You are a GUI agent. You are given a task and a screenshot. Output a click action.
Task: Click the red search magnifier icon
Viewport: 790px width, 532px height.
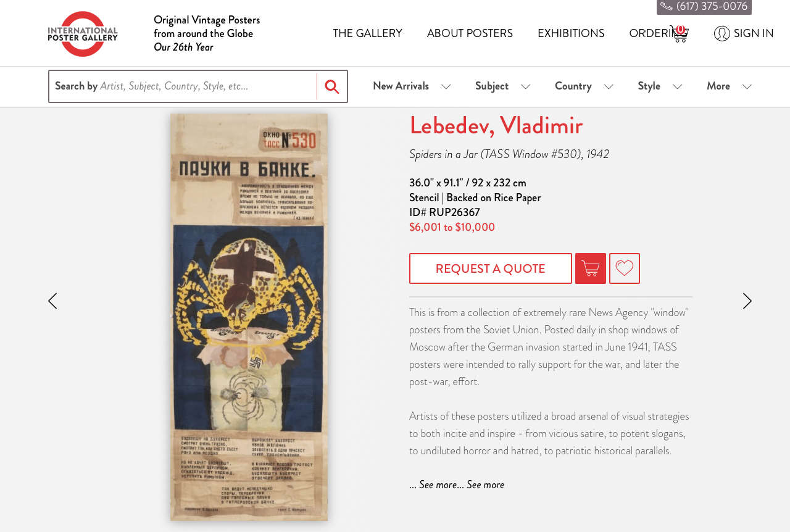[x=332, y=86]
